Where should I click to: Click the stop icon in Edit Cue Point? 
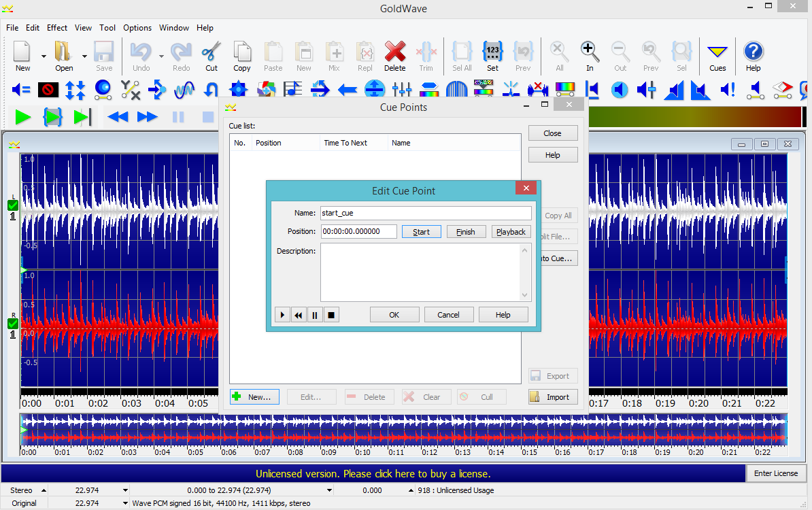coord(331,315)
